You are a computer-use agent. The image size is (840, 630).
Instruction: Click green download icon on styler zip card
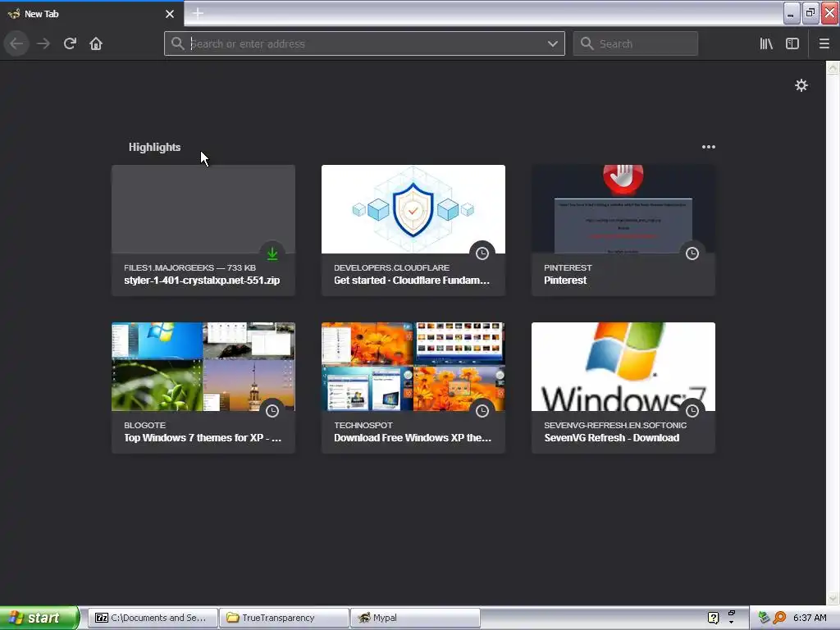point(272,253)
